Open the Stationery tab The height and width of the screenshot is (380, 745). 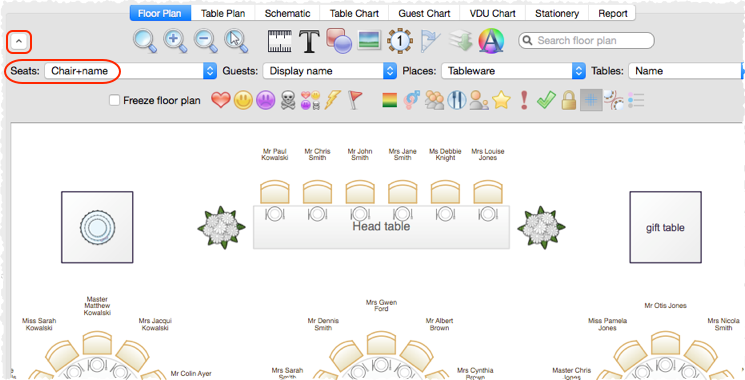[557, 13]
